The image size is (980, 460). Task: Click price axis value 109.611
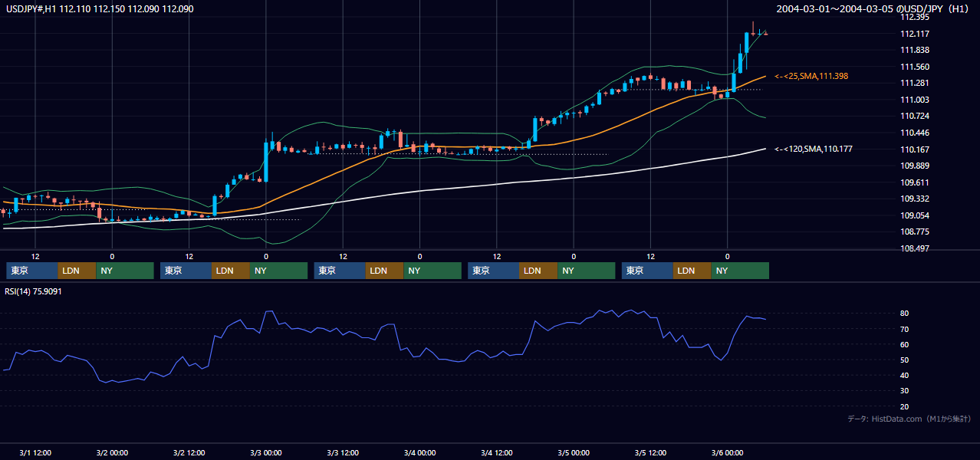914,182
